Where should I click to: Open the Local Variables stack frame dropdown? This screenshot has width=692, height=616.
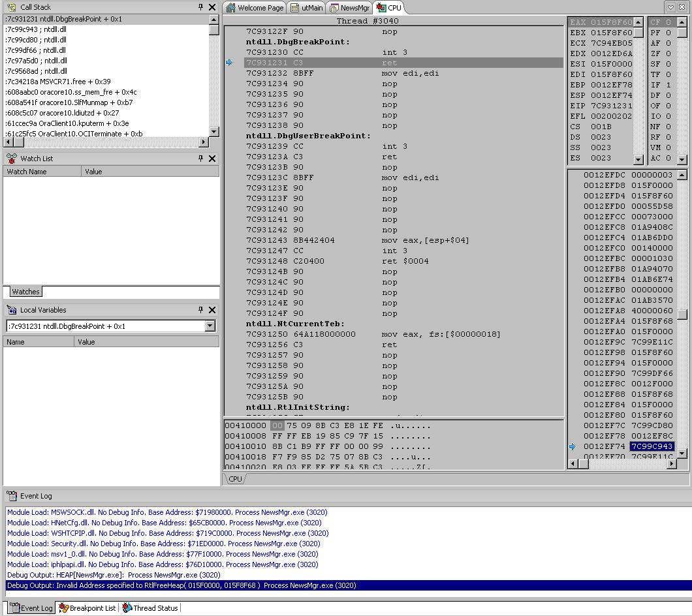tap(210, 326)
